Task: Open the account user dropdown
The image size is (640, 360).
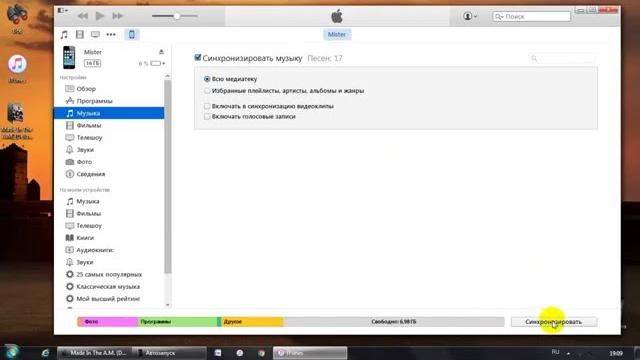Action: click(470, 16)
